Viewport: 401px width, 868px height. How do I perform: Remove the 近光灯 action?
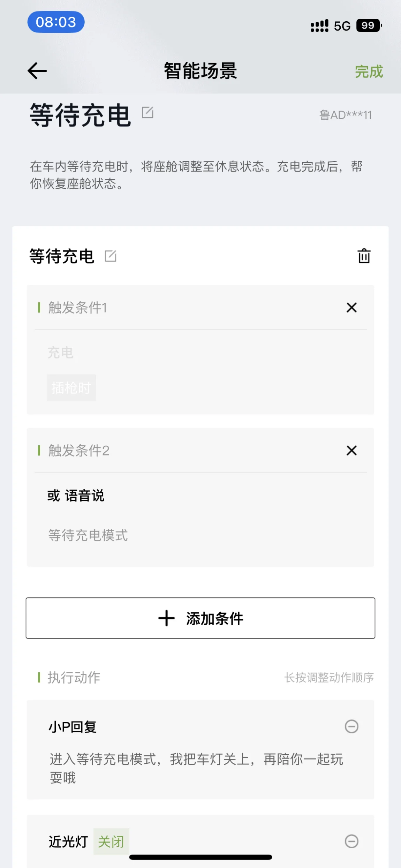click(351, 841)
